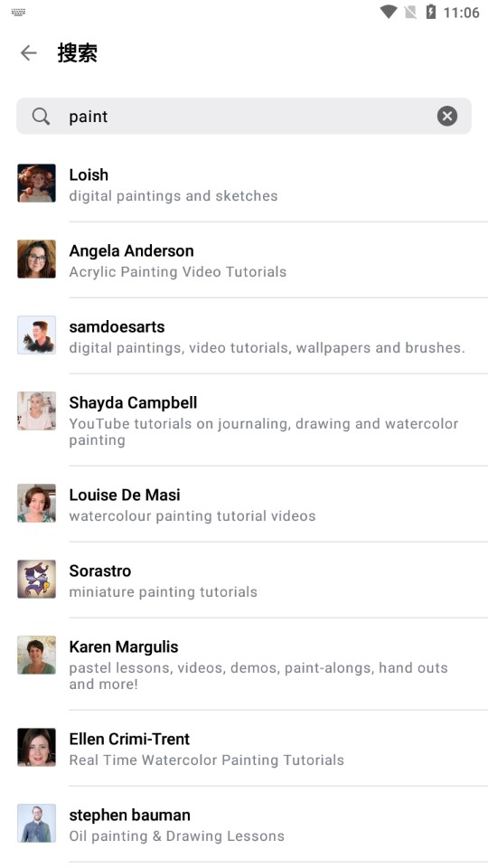Open Karen Margulis pastel lessons result
The height and width of the screenshot is (868, 488).
244,664
